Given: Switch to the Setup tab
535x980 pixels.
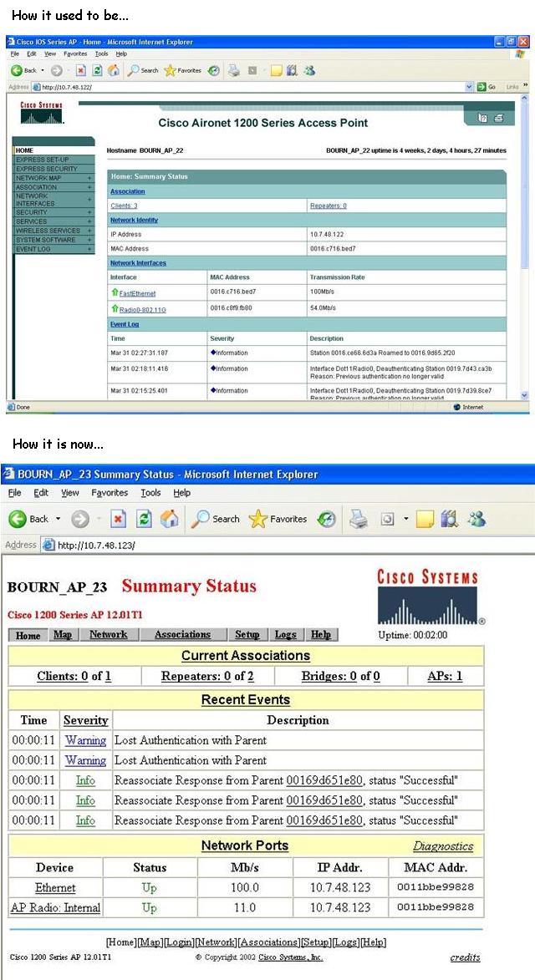Looking at the screenshot, I should tap(247, 634).
